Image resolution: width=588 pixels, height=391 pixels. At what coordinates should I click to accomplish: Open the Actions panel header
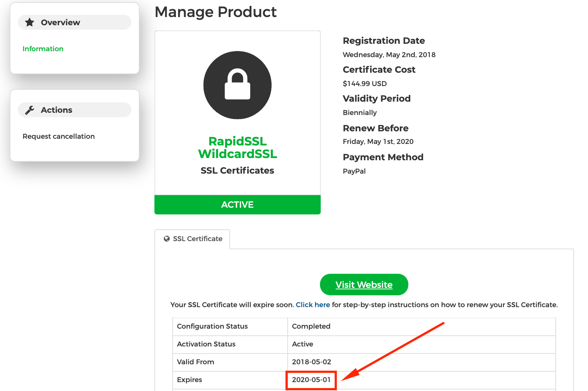pyautogui.click(x=75, y=110)
